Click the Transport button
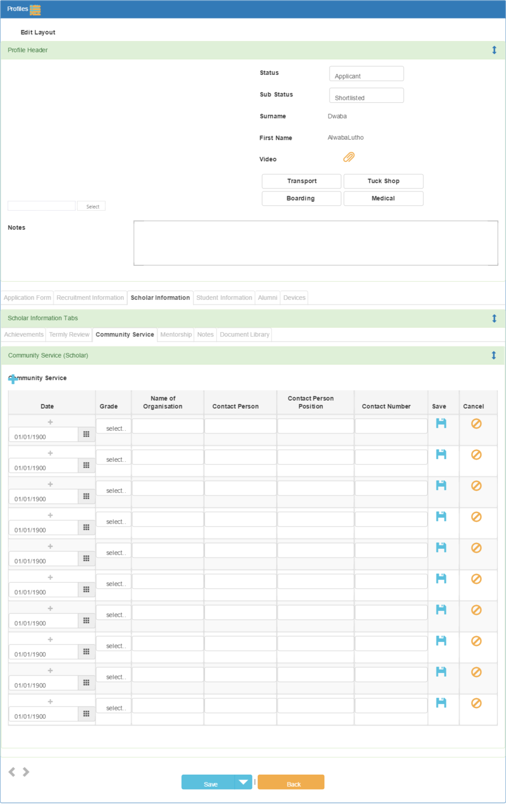This screenshot has height=812, width=506. click(302, 181)
